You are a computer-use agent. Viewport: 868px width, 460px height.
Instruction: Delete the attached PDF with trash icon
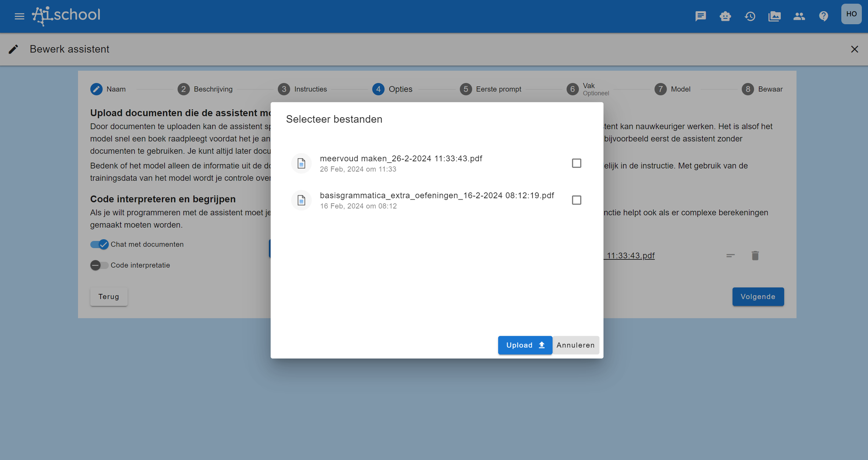[x=755, y=256]
